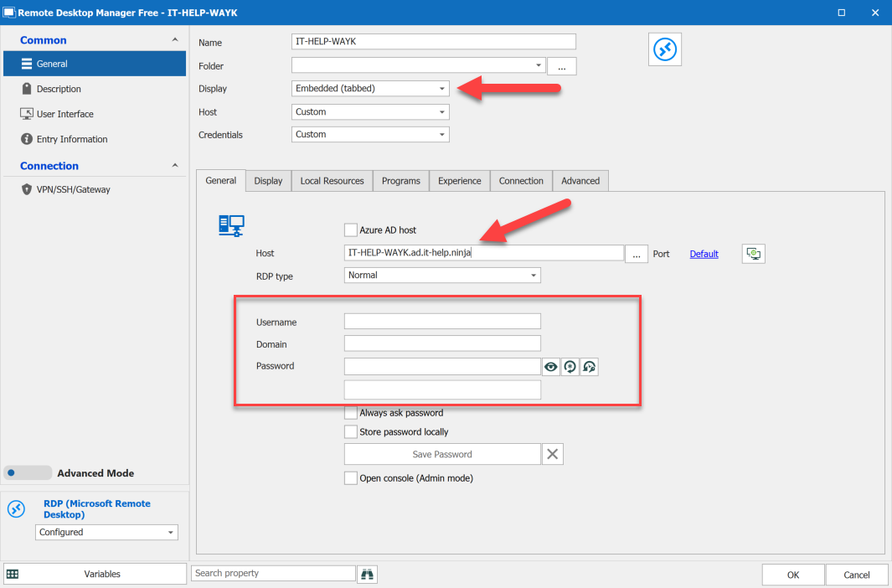The height and width of the screenshot is (588, 892).
Task: Clear saved password with the X icon
Action: click(552, 454)
